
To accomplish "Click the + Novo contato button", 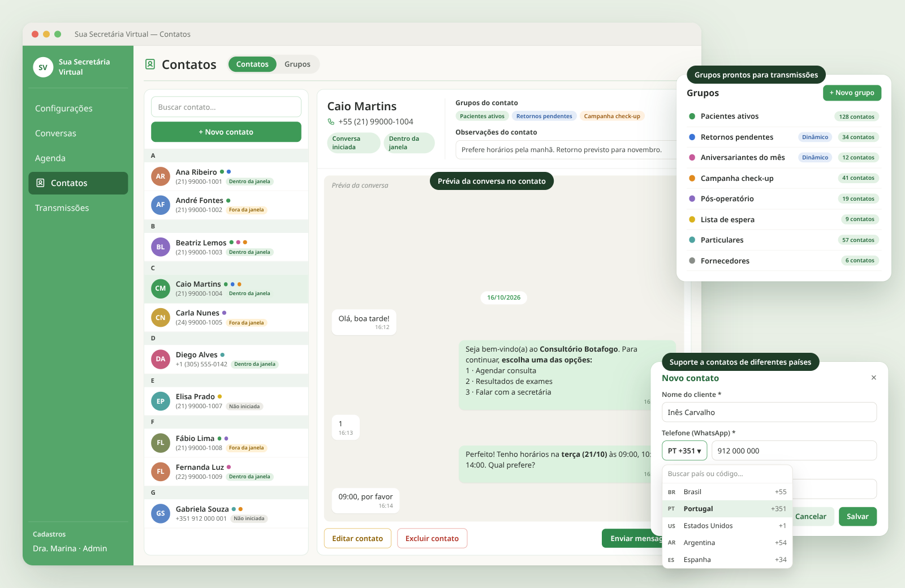I will pyautogui.click(x=226, y=132).
